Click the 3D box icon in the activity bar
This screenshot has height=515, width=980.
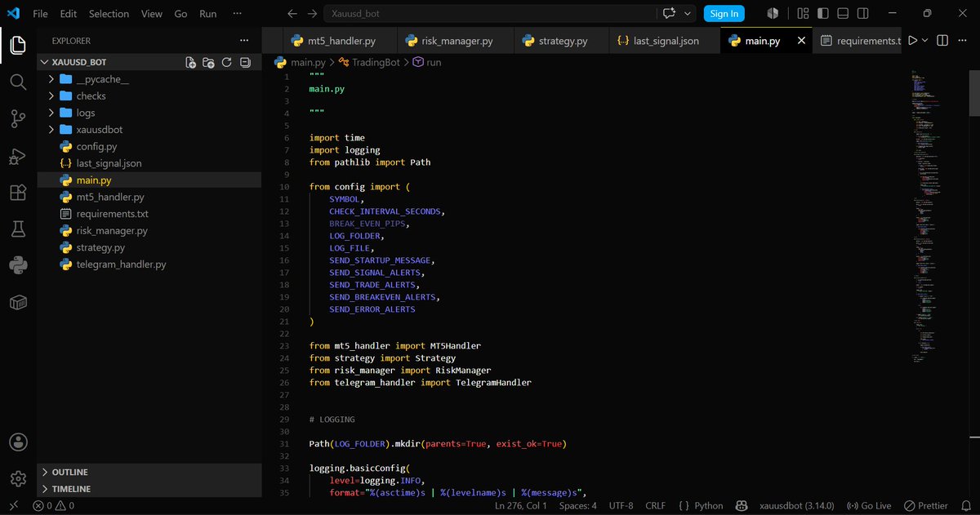18,303
